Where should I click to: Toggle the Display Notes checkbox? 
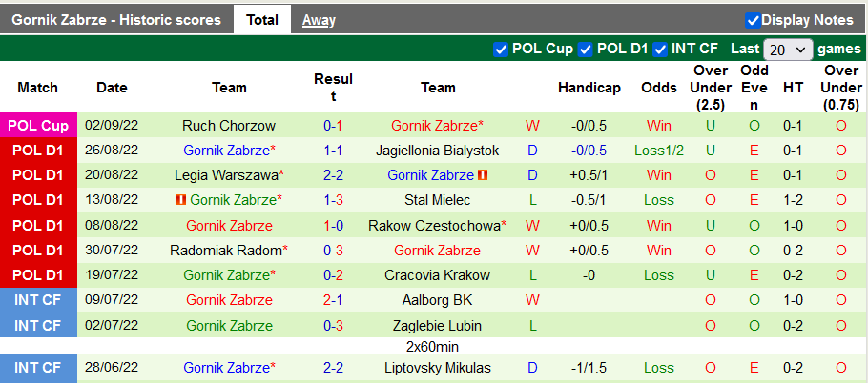click(754, 20)
